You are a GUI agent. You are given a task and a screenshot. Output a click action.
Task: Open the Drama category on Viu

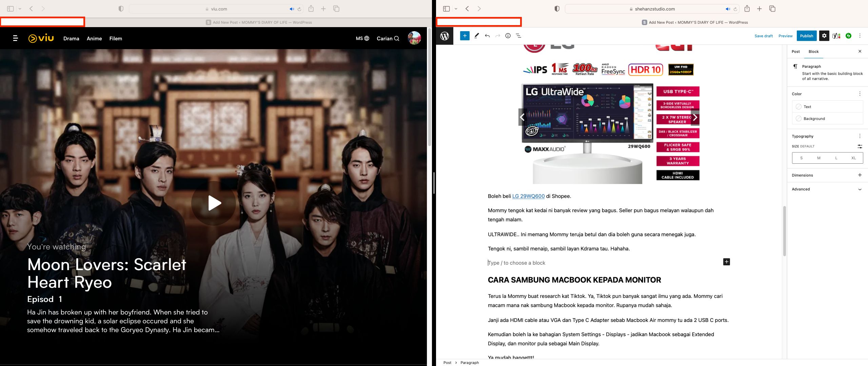(71, 39)
